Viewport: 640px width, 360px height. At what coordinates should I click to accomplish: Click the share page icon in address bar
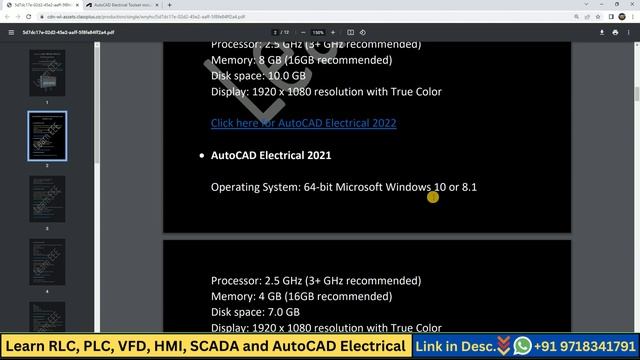pyautogui.click(x=587, y=17)
